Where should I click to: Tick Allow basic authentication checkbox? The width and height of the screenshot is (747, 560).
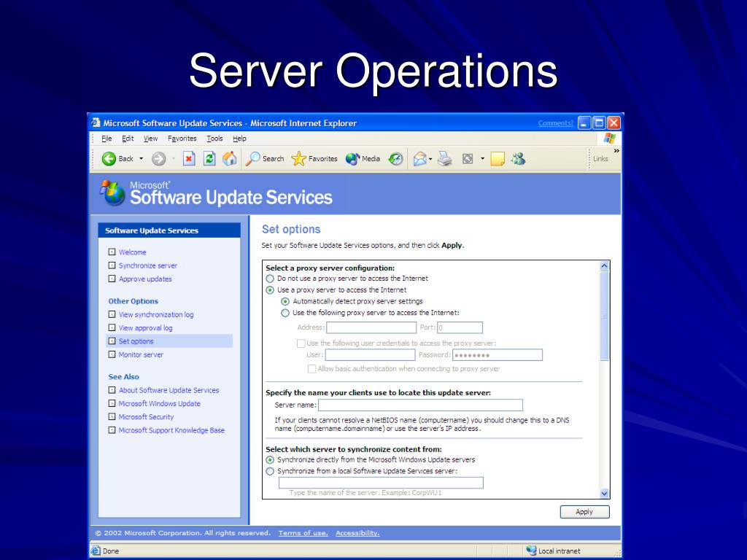pos(312,369)
